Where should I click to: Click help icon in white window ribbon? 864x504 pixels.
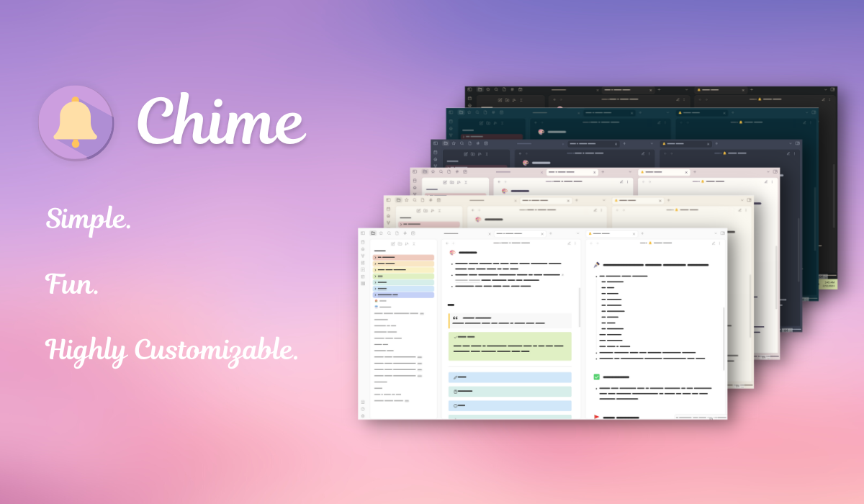363,409
